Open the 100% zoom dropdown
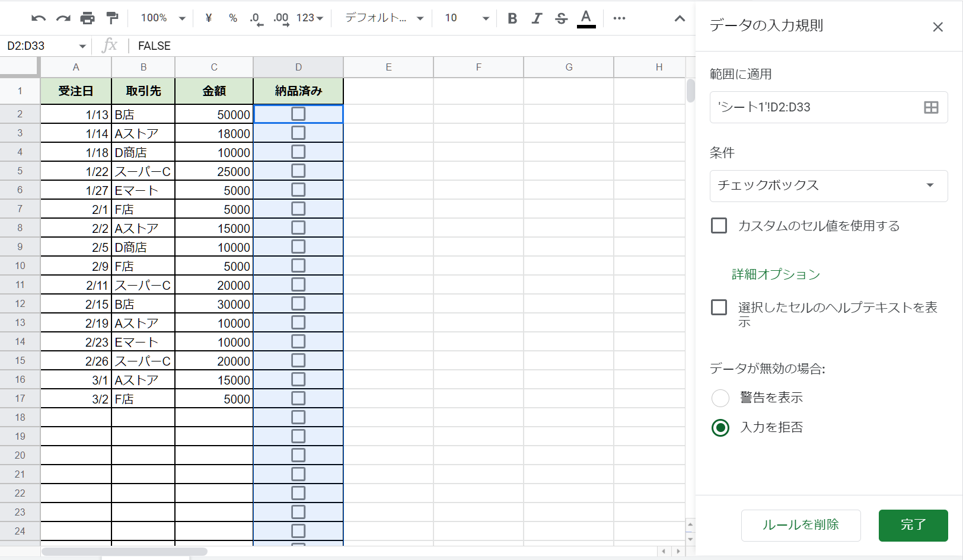Screen dimensions: 963x560 [x=163, y=18]
